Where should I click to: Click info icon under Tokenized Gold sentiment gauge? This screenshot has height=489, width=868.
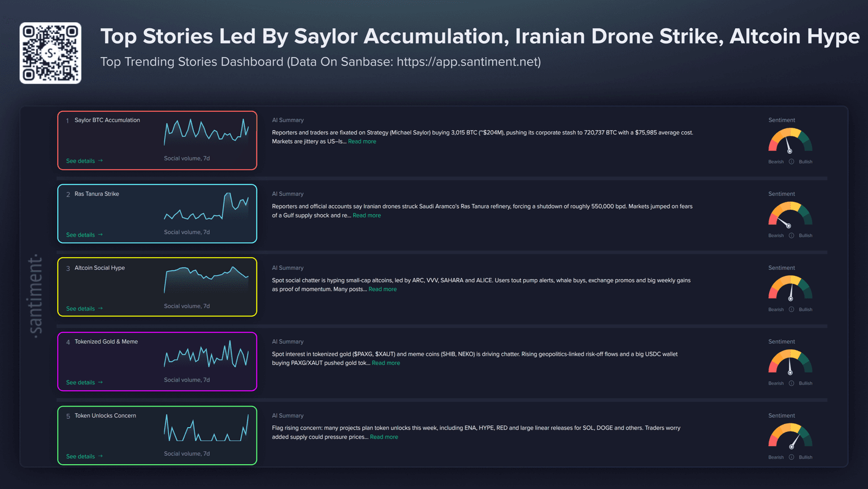click(791, 383)
